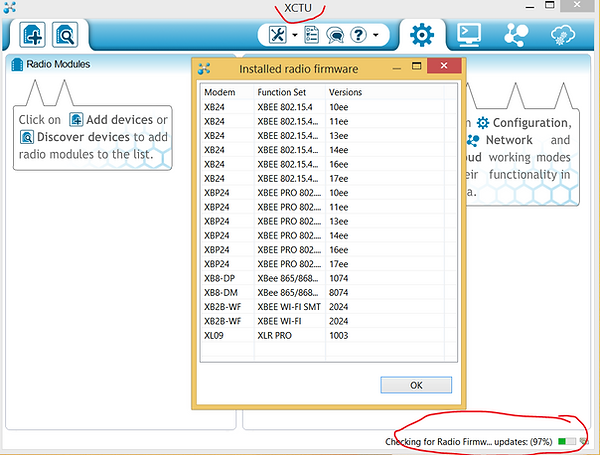600x455 pixels.
Task: Select the XBP24 row with version 10ee
Action: 328,192
